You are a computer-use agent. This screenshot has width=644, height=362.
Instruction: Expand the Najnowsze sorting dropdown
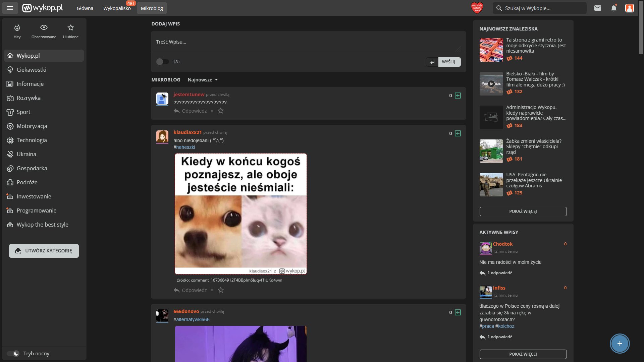(203, 80)
